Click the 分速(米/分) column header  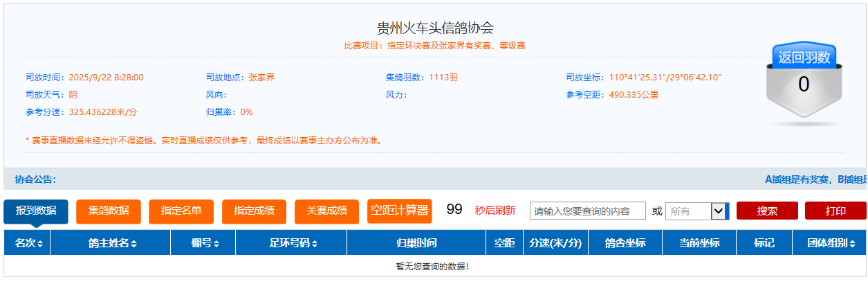555,243
